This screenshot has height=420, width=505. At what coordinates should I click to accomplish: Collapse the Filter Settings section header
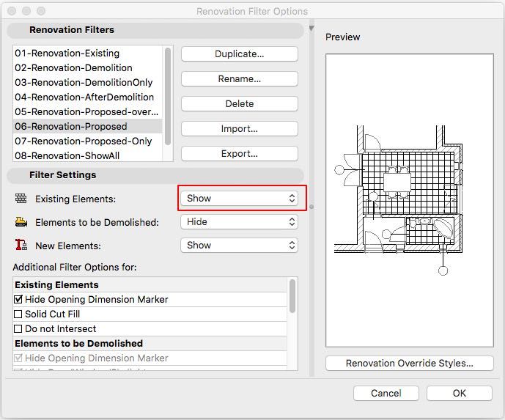[x=155, y=175]
